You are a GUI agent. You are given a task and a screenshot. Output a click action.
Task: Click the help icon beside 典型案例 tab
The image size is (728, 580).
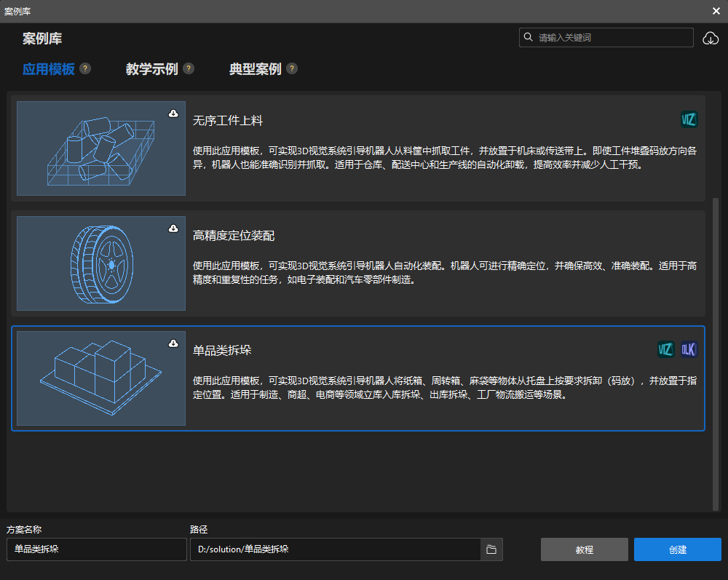pos(292,68)
